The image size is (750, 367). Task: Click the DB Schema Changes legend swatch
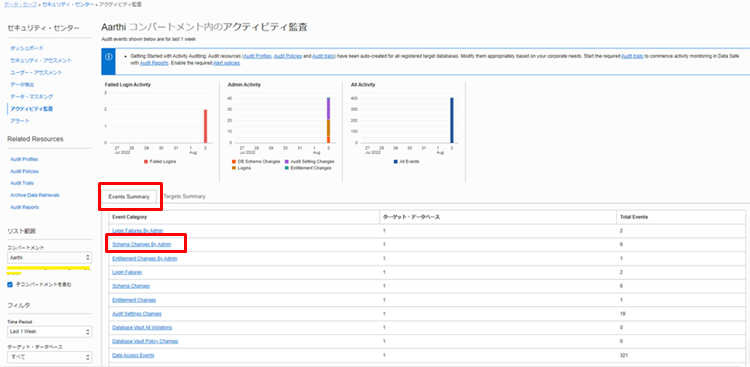pos(233,162)
